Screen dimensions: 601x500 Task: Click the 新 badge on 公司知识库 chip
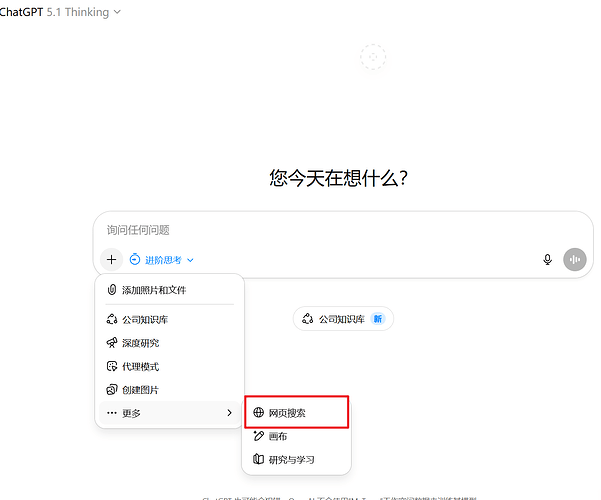[x=378, y=319]
